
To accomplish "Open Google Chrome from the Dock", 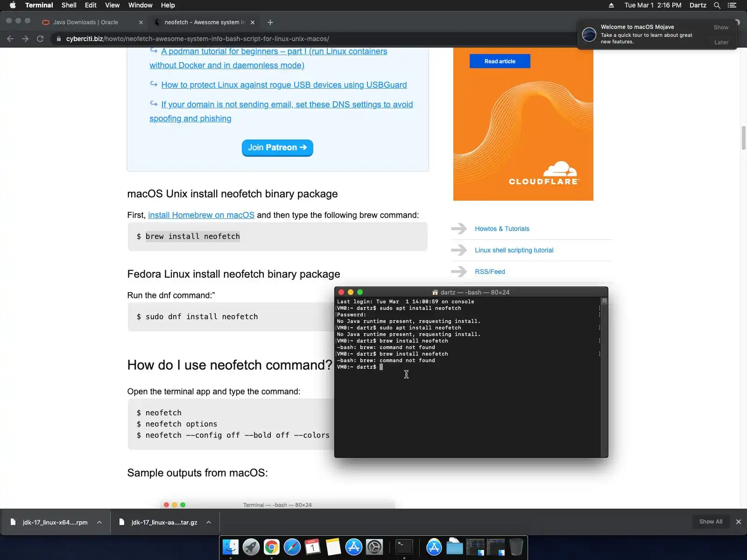I will pyautogui.click(x=272, y=547).
